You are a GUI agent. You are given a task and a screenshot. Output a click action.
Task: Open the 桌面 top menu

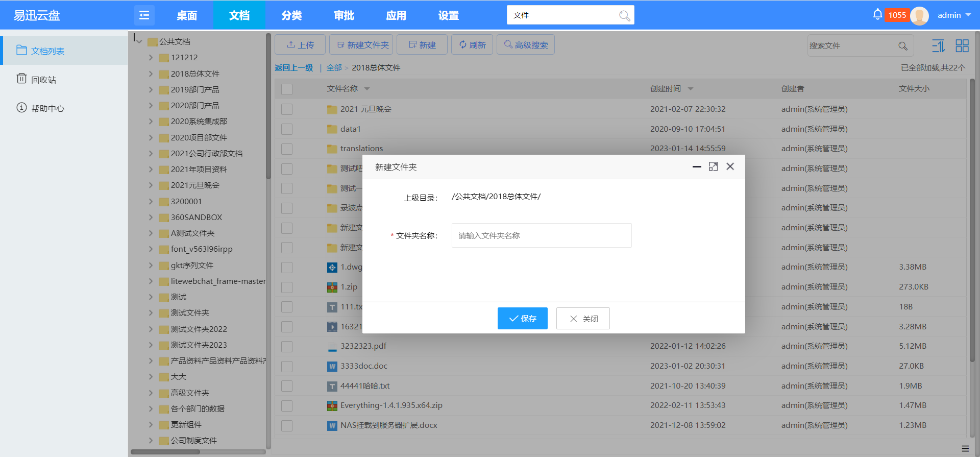tap(187, 15)
